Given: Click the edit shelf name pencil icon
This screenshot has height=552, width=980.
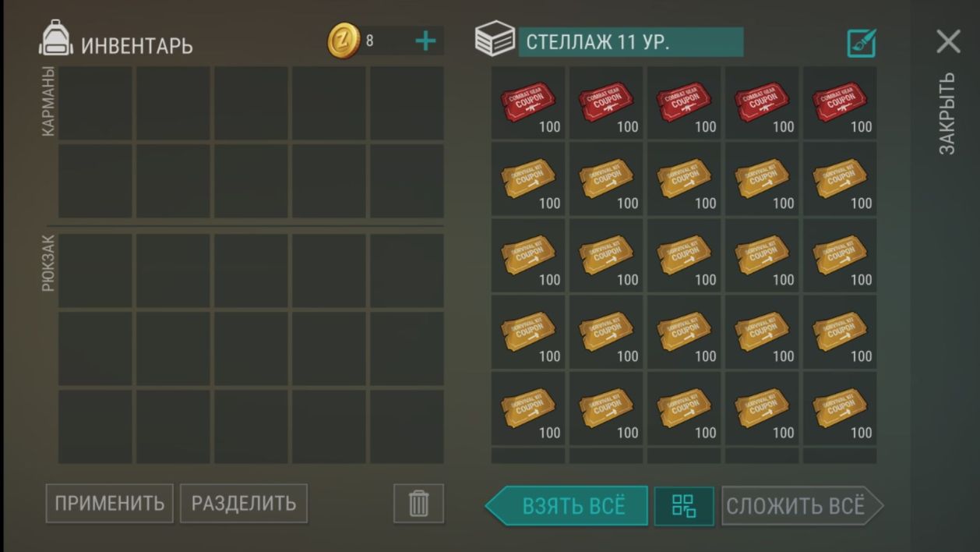Looking at the screenshot, I should coord(862,43).
